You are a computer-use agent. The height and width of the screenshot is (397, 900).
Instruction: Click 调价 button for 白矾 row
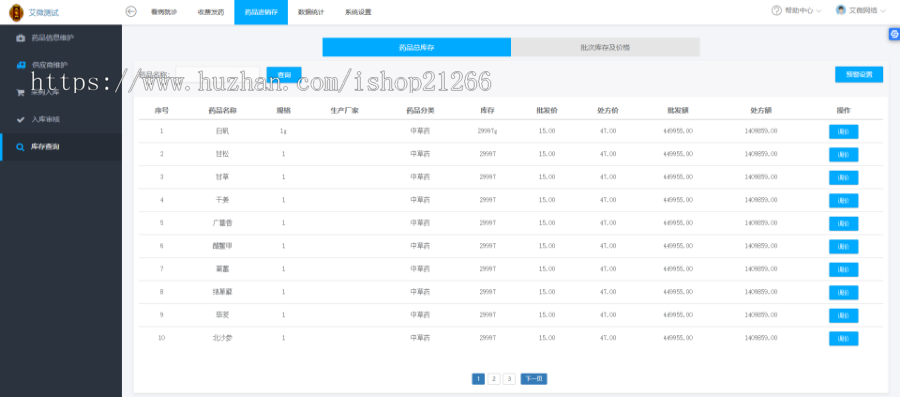[x=843, y=131]
